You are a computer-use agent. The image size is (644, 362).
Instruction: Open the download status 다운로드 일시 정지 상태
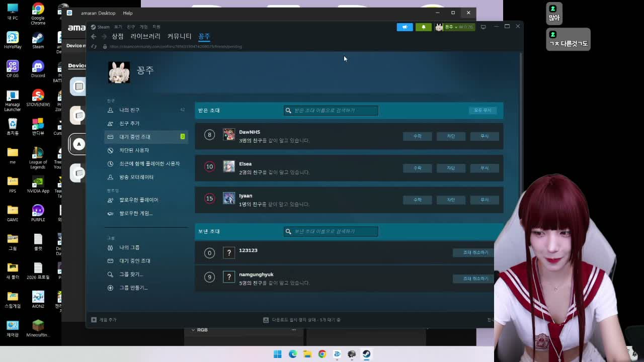point(302,320)
